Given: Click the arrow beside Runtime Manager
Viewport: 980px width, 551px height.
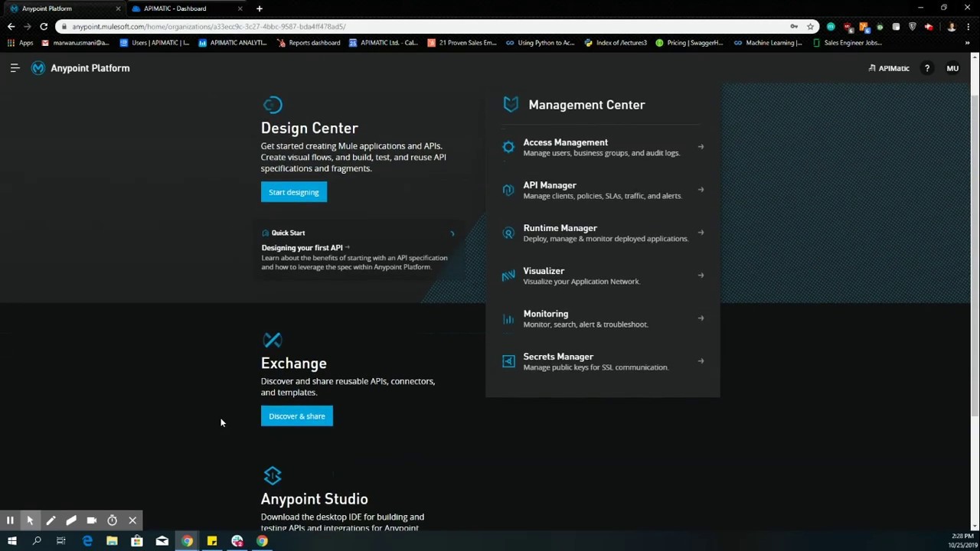Looking at the screenshot, I should click(x=701, y=233).
